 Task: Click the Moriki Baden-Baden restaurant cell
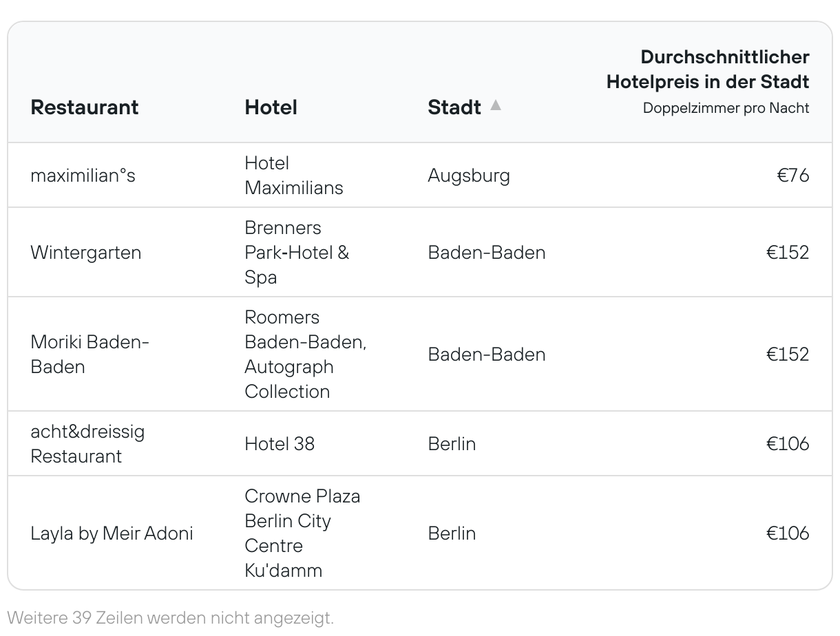click(x=90, y=354)
